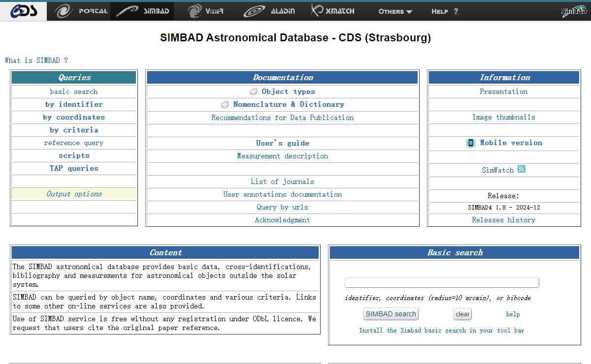Click the Object types bullet icon
Viewport: 591px width, 364px height.
[254, 91]
